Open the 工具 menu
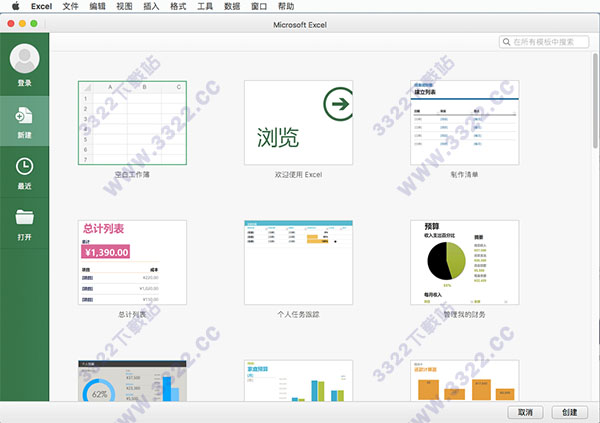 205,6
